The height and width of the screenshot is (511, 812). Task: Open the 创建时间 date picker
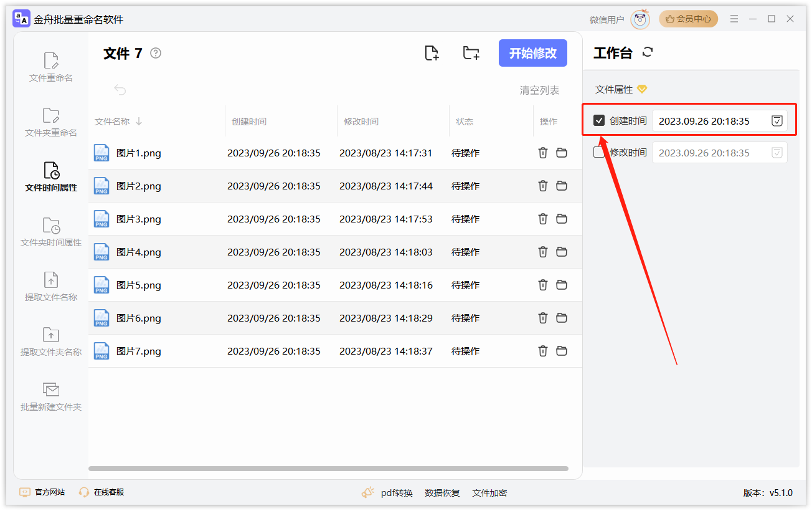(777, 121)
